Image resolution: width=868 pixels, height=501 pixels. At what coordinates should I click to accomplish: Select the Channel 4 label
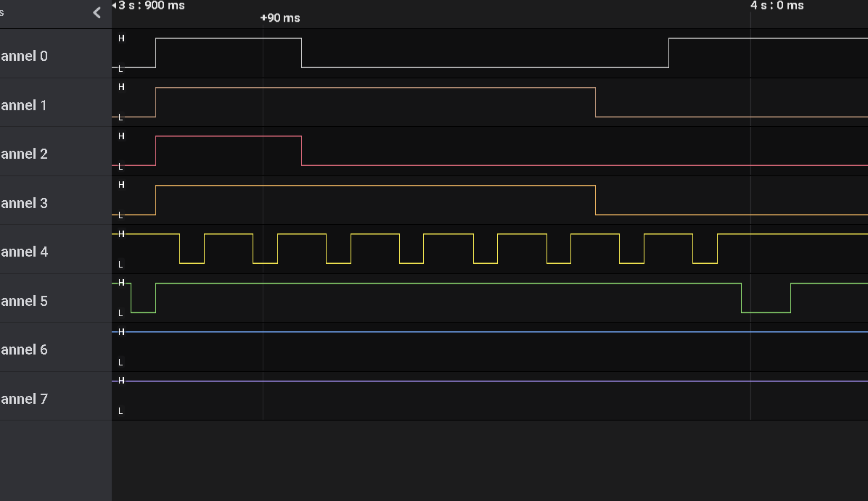24,252
